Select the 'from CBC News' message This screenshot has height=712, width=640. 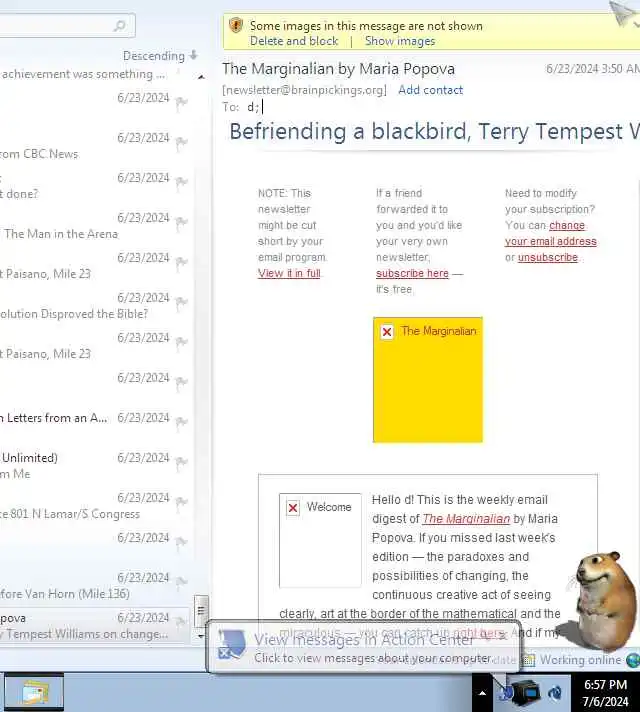(x=95, y=146)
